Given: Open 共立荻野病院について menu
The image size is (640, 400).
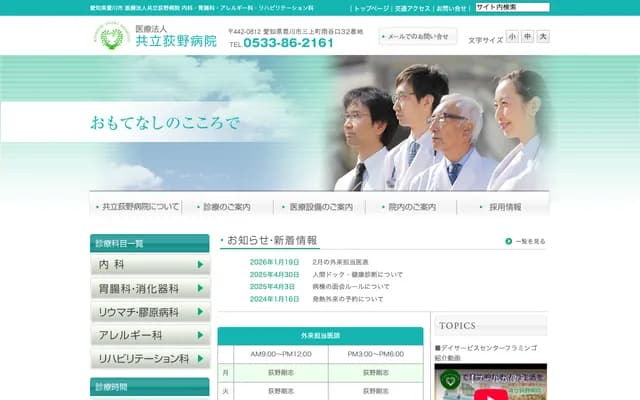Looking at the screenshot, I should click(x=136, y=207).
